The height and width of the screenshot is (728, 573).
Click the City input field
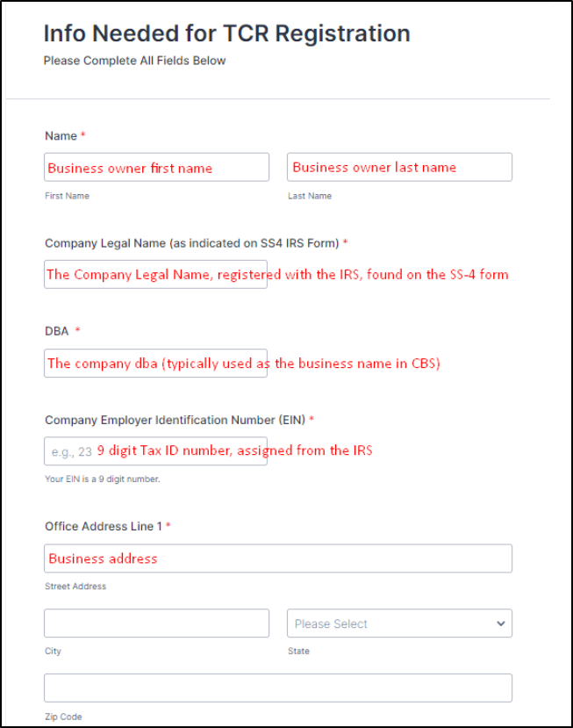pyautogui.click(x=156, y=623)
